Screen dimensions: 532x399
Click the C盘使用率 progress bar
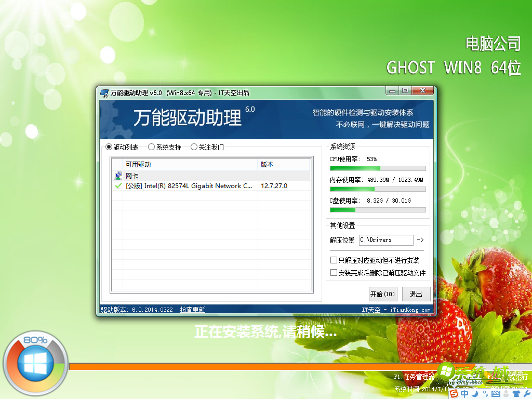click(377, 210)
